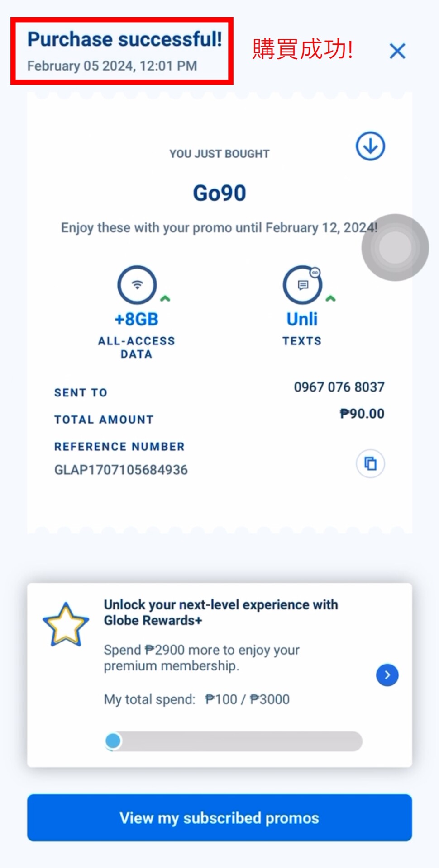Download the purchase receipt
Screen dimensions: 439x868
tap(370, 146)
